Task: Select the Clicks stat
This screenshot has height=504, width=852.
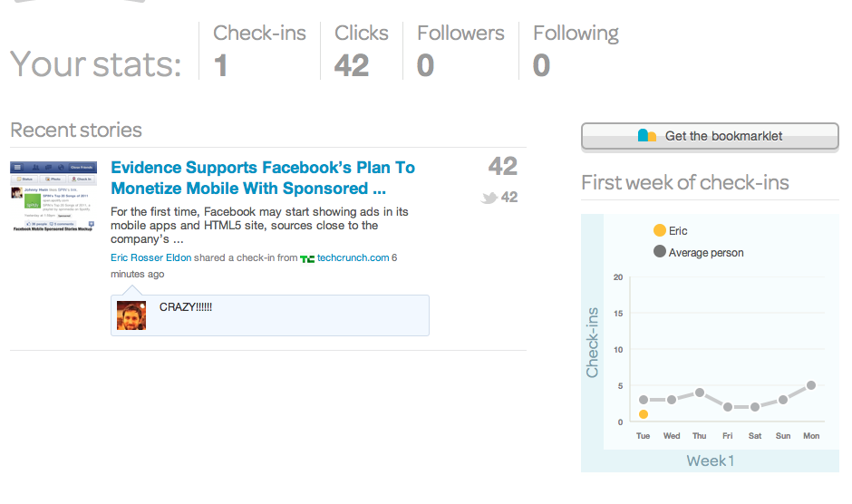Action: 361,51
